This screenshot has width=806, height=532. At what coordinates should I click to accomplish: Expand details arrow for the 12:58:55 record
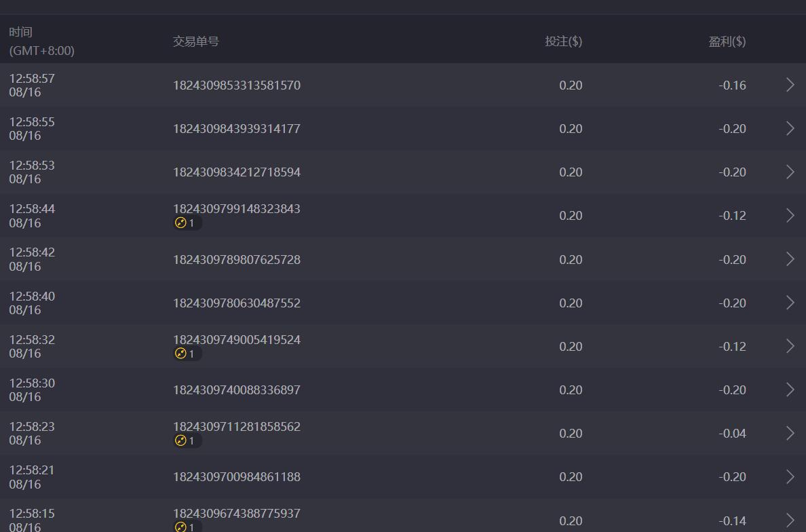tap(790, 128)
